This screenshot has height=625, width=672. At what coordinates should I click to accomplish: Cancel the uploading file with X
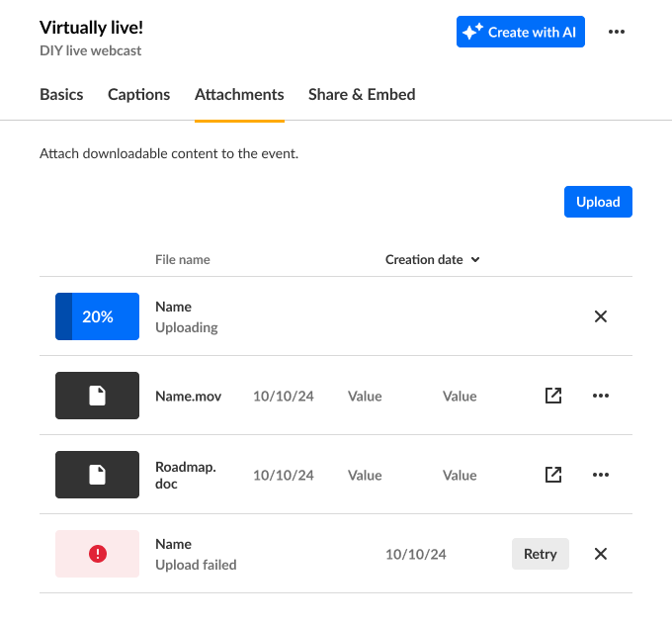(600, 316)
